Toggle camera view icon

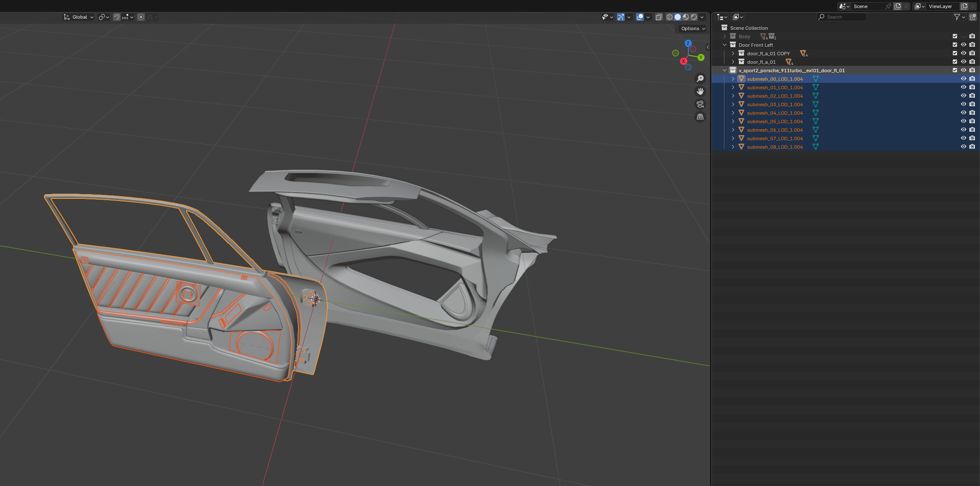700,104
